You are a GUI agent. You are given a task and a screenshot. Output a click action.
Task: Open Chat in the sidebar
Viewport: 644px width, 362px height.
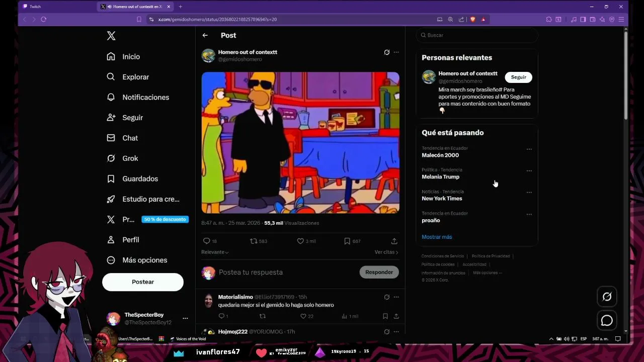[x=122, y=138]
